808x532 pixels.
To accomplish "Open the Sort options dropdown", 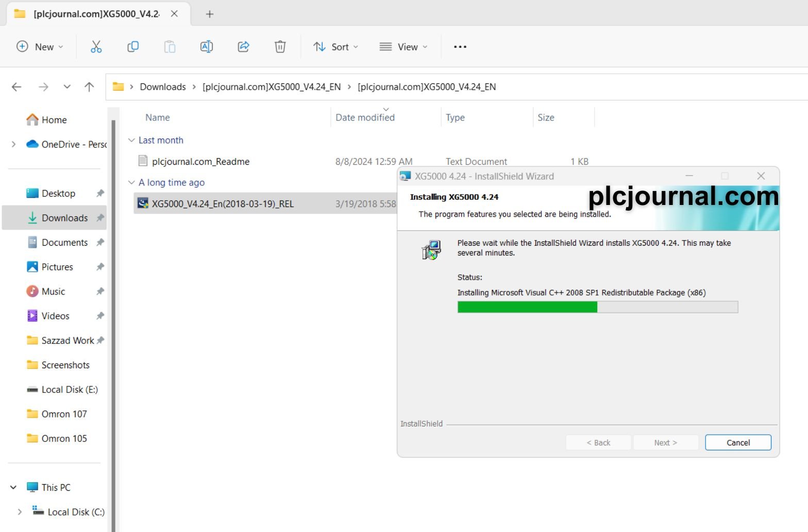I will click(335, 47).
